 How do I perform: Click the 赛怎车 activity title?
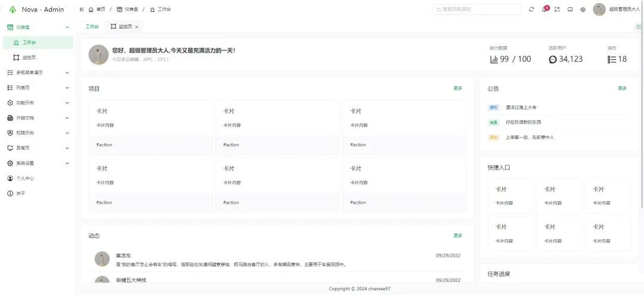[x=123, y=256]
